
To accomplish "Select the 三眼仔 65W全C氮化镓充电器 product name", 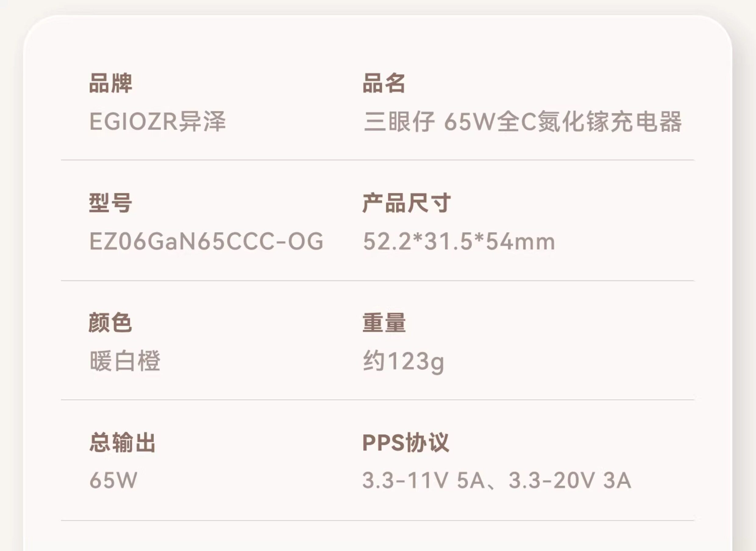I will pos(523,121).
